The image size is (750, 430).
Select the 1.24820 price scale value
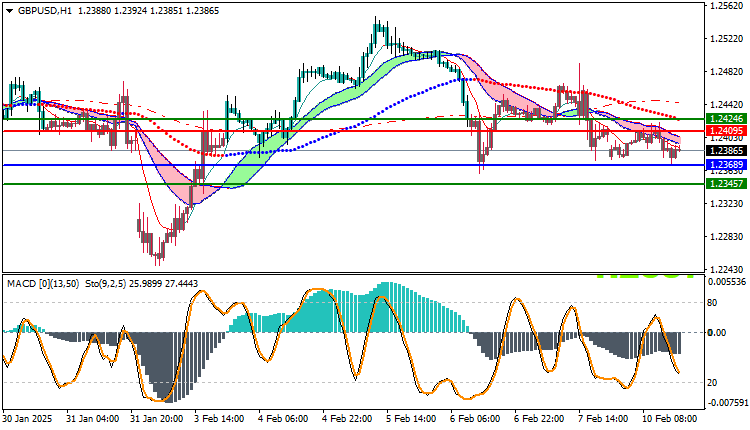coord(727,72)
